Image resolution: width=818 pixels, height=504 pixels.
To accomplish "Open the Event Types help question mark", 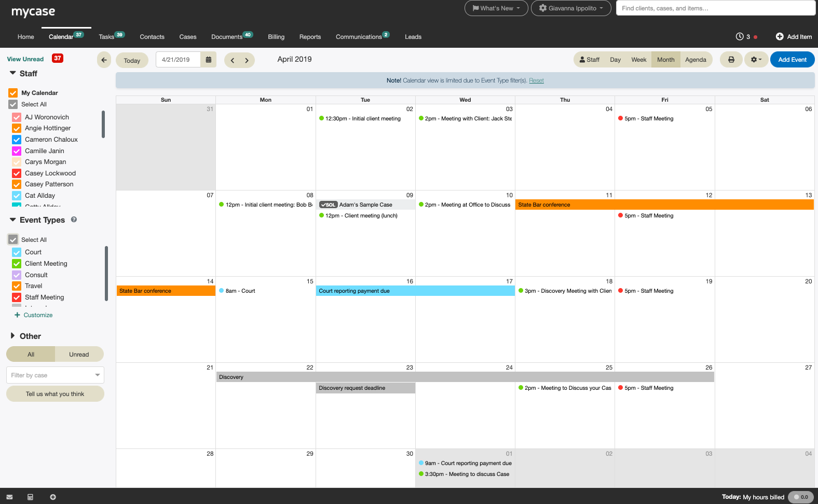I will [x=74, y=220].
